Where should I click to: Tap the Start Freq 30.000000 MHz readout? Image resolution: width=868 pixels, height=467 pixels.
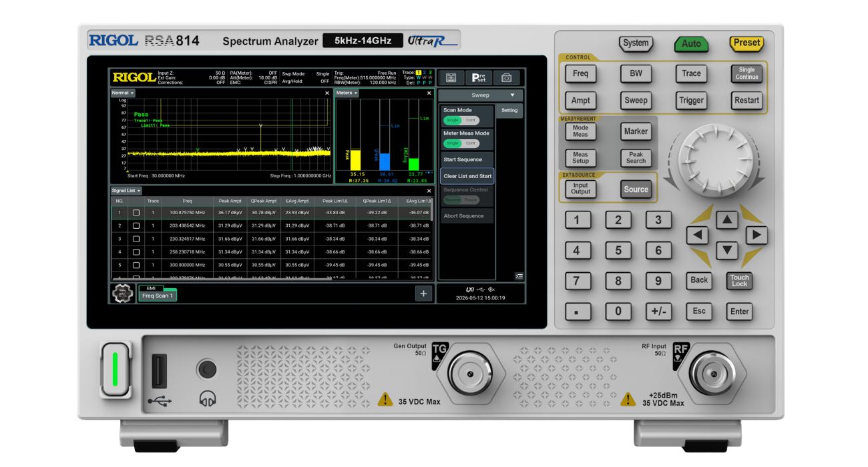pyautogui.click(x=156, y=176)
